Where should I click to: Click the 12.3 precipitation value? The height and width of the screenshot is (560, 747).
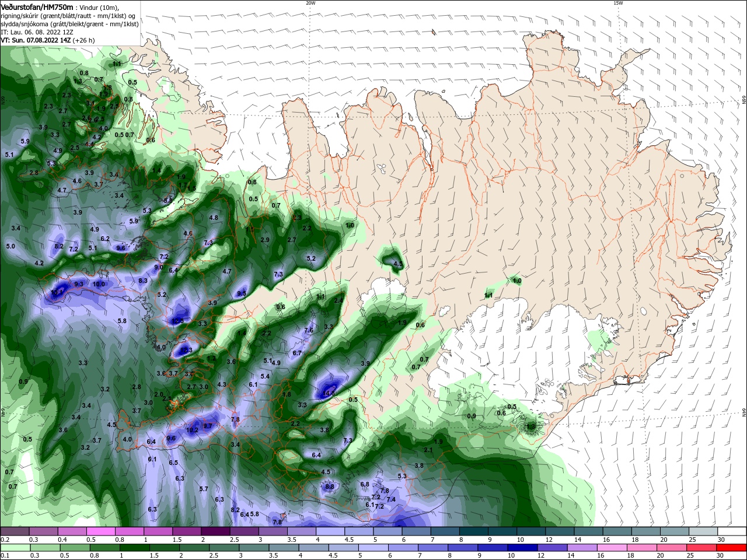186,350
